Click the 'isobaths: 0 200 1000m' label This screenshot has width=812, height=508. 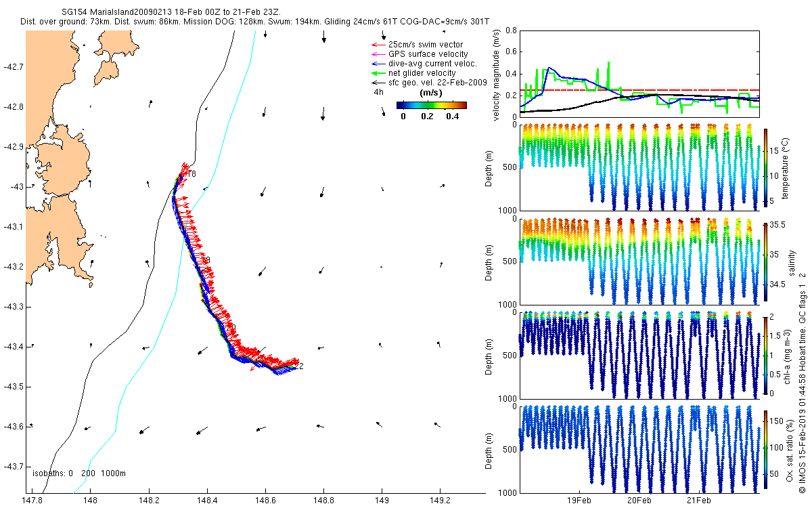tap(79, 473)
